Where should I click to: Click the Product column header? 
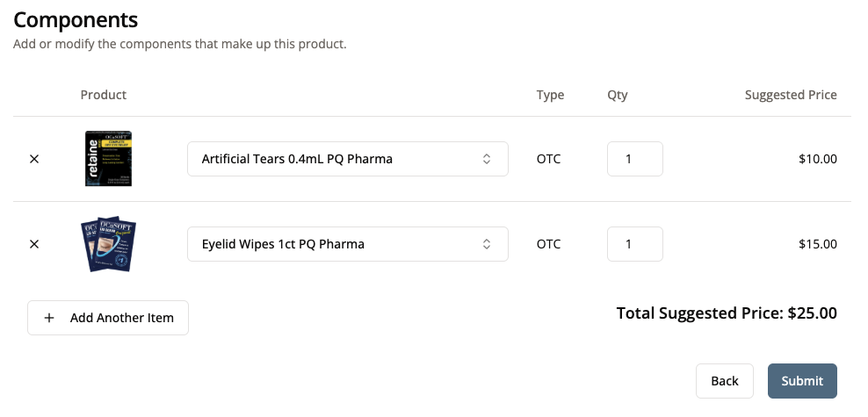tap(104, 95)
